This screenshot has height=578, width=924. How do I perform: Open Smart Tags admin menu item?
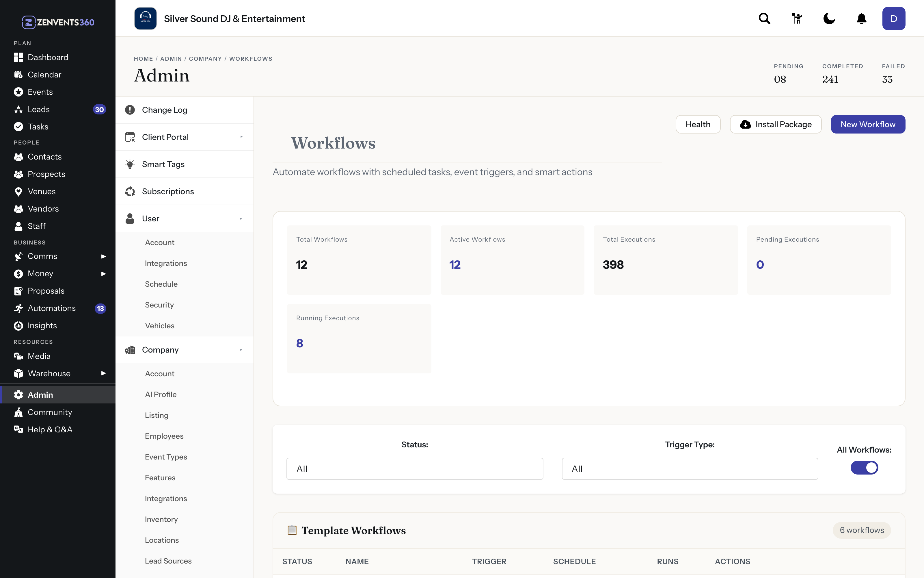pos(185,164)
